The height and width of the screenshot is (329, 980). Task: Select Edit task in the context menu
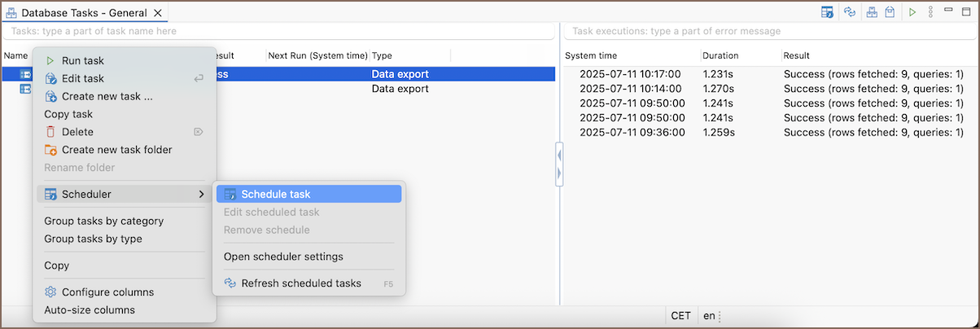coord(82,79)
